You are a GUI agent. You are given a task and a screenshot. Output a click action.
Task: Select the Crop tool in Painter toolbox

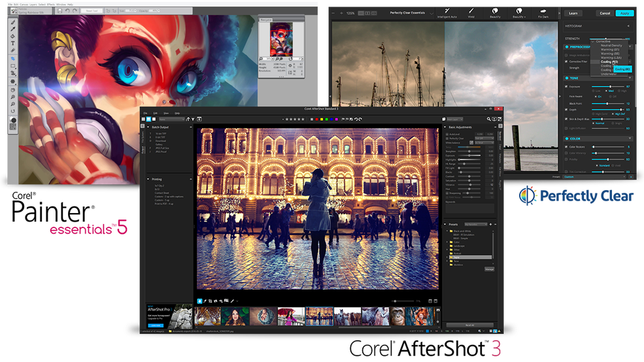pos(12,58)
